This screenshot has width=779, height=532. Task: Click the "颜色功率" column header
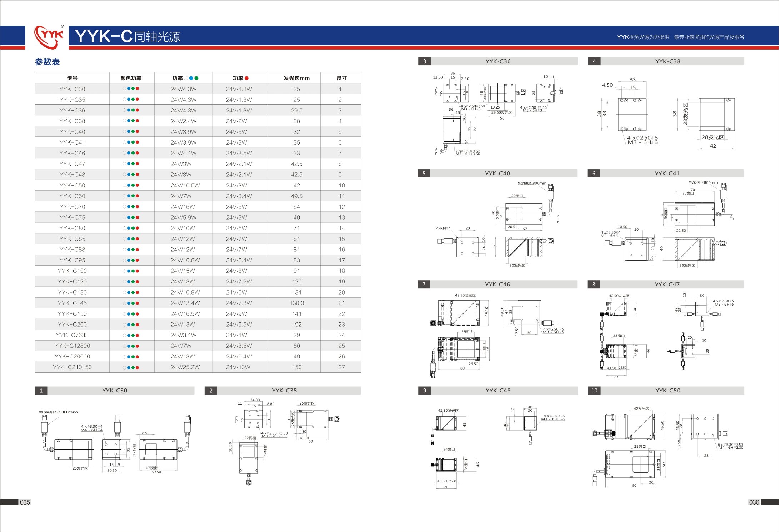point(131,78)
